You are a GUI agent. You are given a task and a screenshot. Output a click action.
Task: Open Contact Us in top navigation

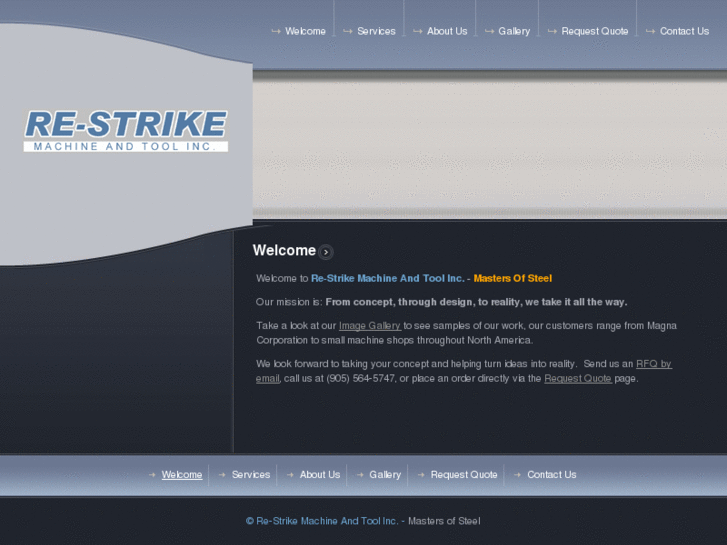tap(684, 31)
